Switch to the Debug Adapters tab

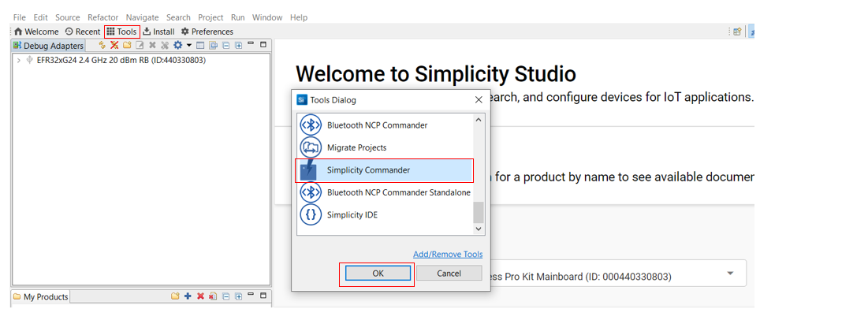point(48,46)
